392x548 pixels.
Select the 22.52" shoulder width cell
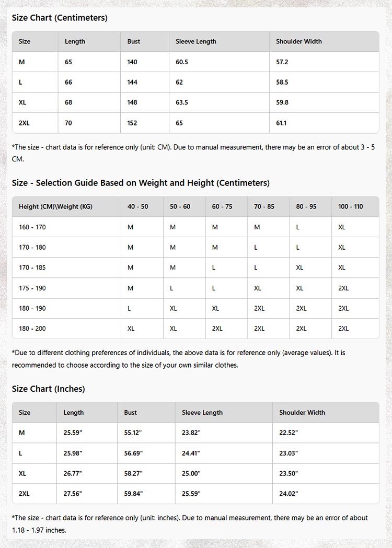tap(289, 433)
